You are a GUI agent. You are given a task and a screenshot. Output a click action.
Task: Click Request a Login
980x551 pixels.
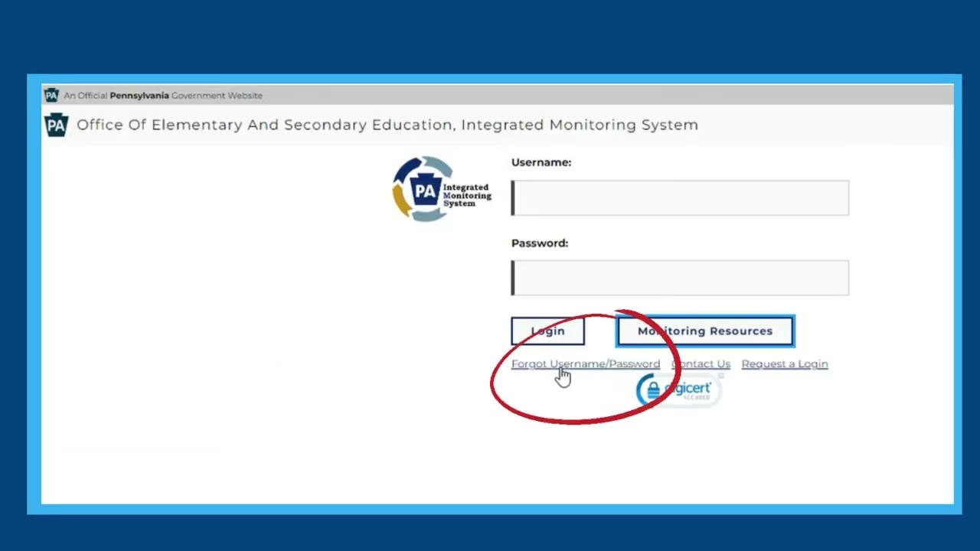tap(784, 364)
